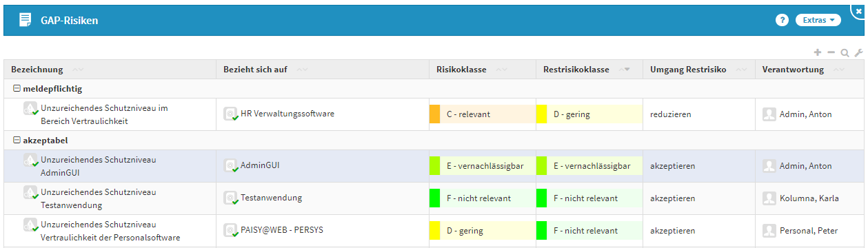868x248 pixels.
Task: Open the table settings wrench icon
Action: click(858, 52)
